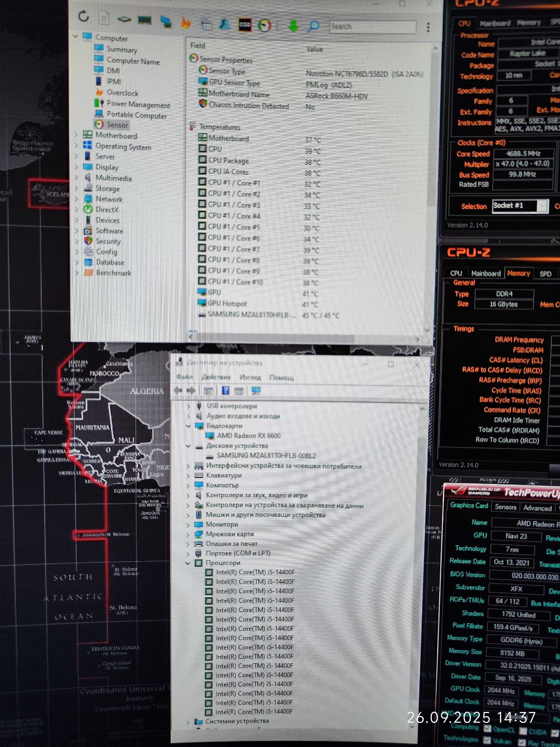
Task: Click the DirectX icon in AIDA64 tree
Action: pos(88,209)
